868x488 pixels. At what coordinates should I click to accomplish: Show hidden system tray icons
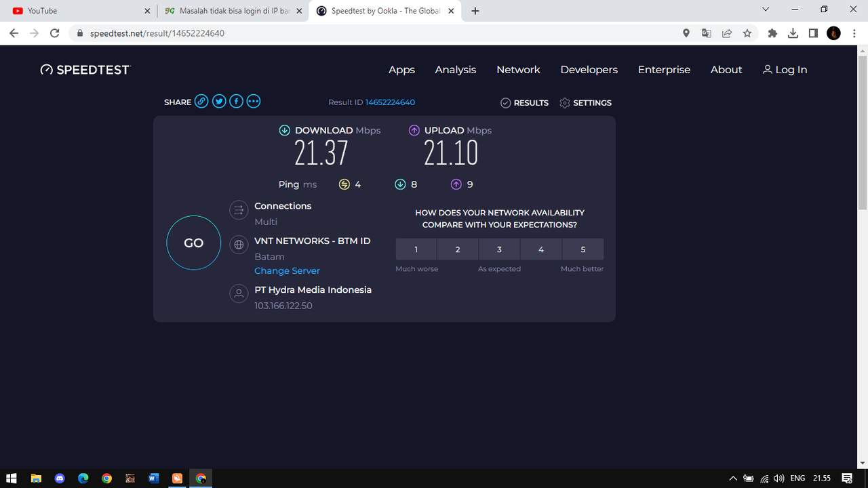coord(733,479)
